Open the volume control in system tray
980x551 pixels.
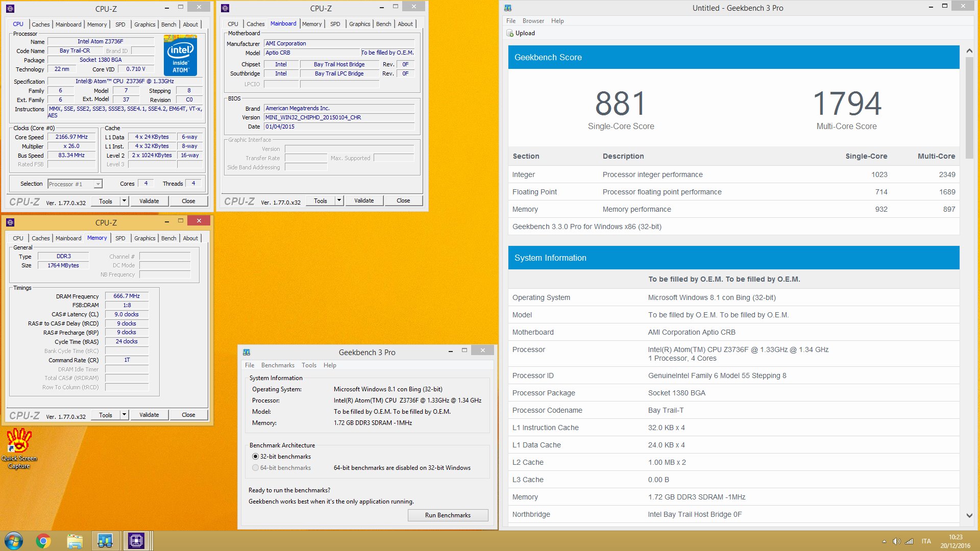pyautogui.click(x=896, y=541)
